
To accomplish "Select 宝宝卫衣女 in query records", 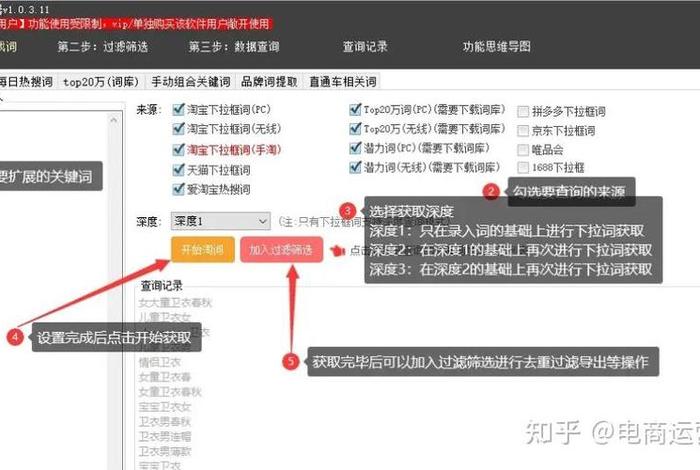I will (x=165, y=407).
